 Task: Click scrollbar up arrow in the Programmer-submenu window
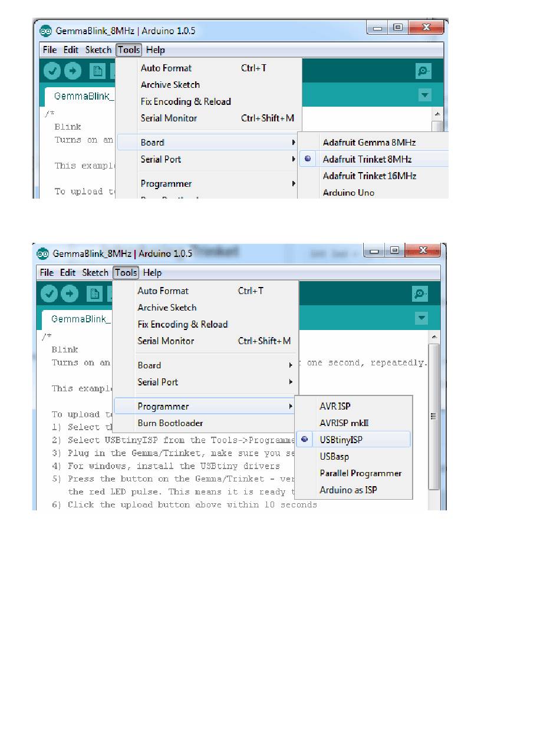[434, 336]
